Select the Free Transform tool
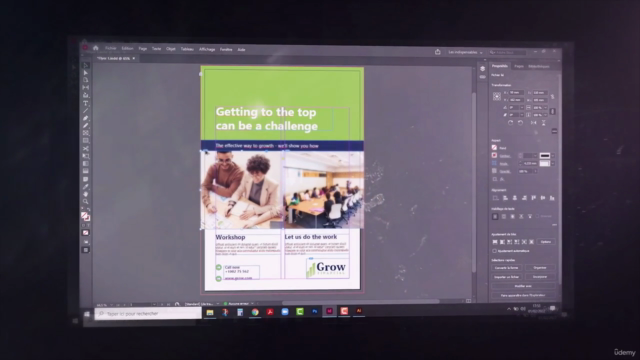Viewport: 640px width, 360px height. [x=86, y=156]
